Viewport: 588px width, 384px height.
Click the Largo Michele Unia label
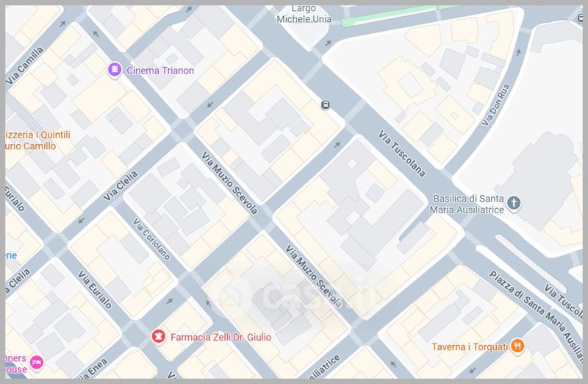tap(304, 14)
